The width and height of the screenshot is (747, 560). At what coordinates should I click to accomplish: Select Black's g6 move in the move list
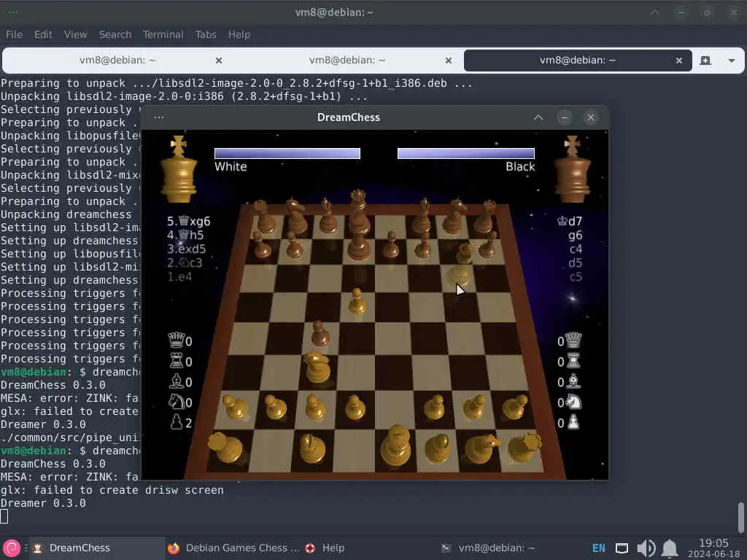pos(575,236)
